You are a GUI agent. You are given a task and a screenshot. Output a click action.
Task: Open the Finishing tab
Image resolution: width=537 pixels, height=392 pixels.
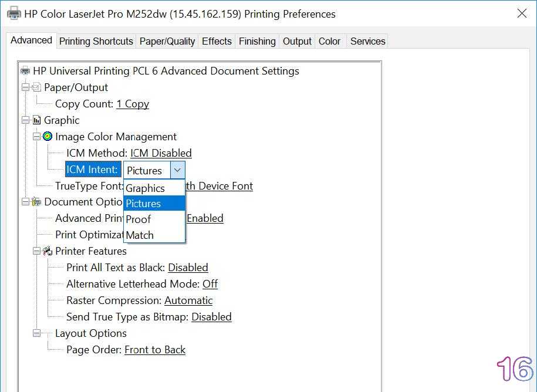tap(257, 41)
